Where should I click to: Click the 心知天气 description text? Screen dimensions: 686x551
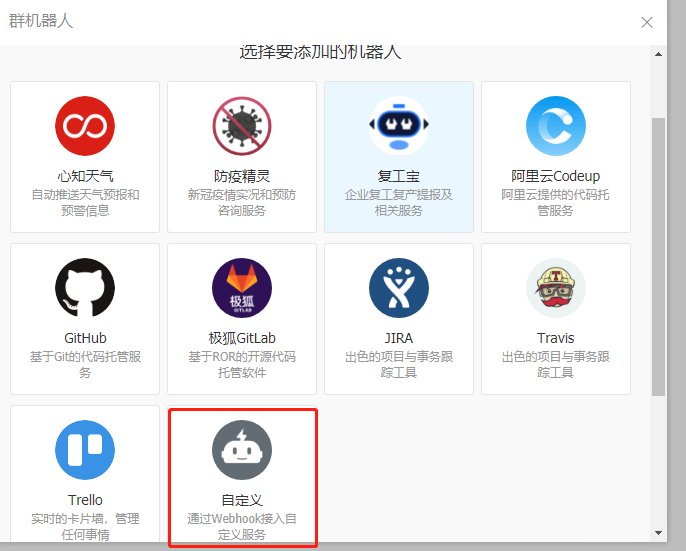pos(85,203)
